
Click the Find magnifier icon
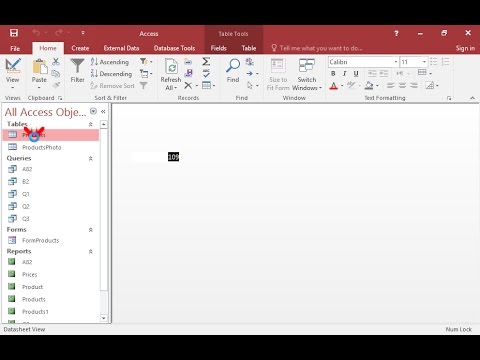pos(233,66)
